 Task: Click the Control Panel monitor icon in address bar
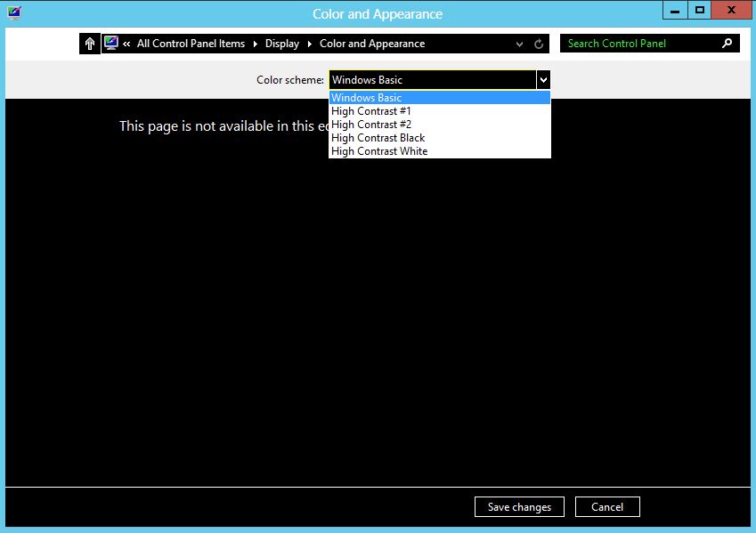111,43
